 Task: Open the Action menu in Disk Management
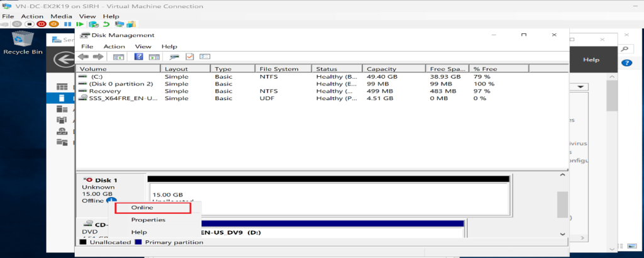coord(114,47)
